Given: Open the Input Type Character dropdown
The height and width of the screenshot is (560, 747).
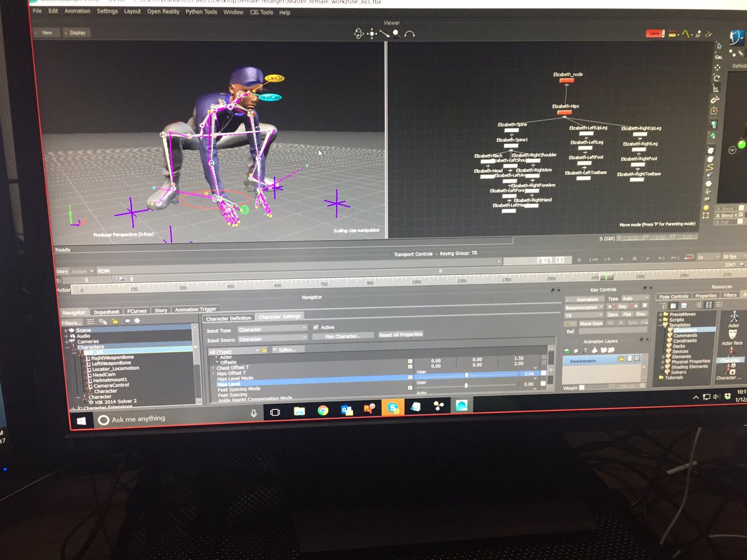Looking at the screenshot, I should coord(272,329).
